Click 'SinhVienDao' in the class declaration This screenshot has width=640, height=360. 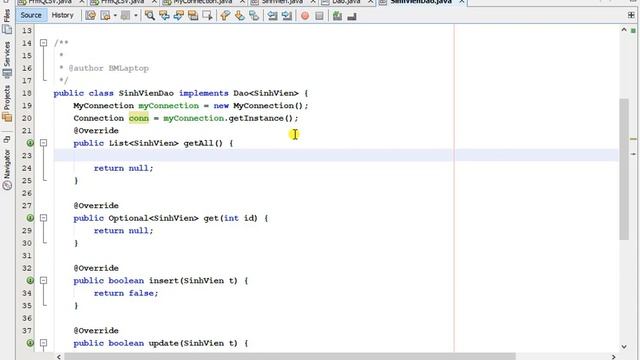[146, 93]
